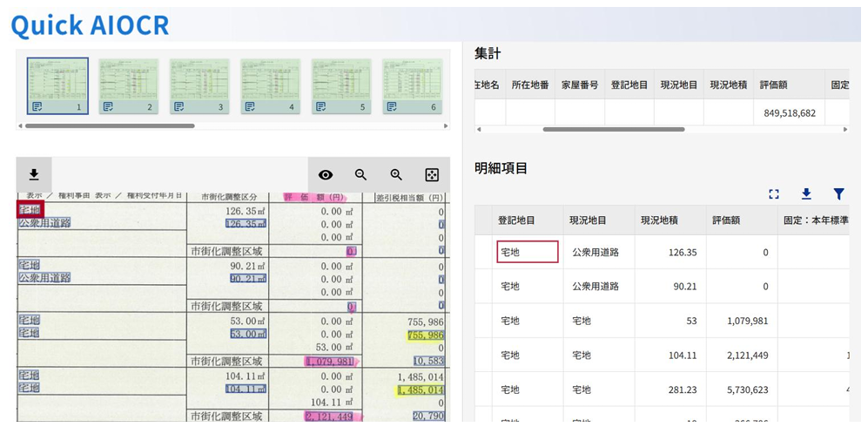Zoom in on the document viewer
The height and width of the screenshot is (447, 868).
click(x=396, y=175)
